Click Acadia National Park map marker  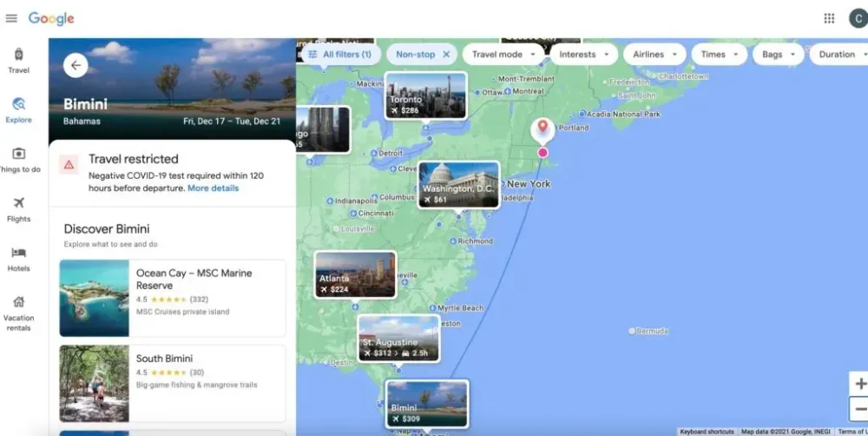tap(582, 114)
